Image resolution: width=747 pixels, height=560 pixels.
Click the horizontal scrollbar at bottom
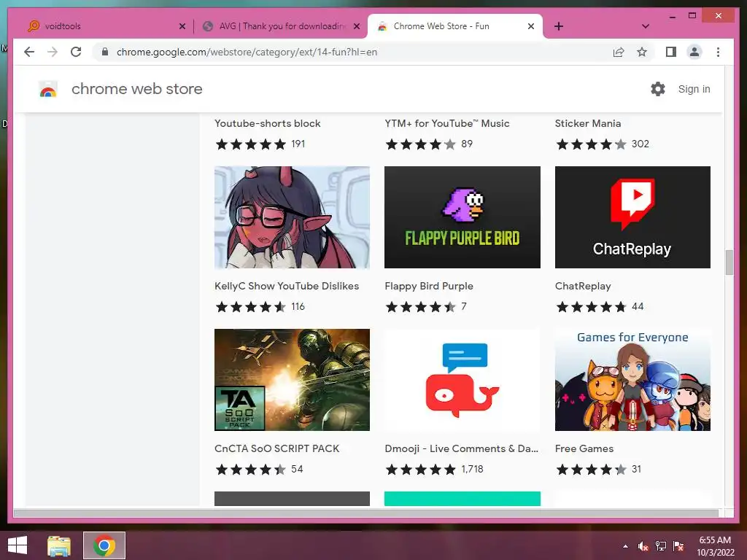(366, 513)
